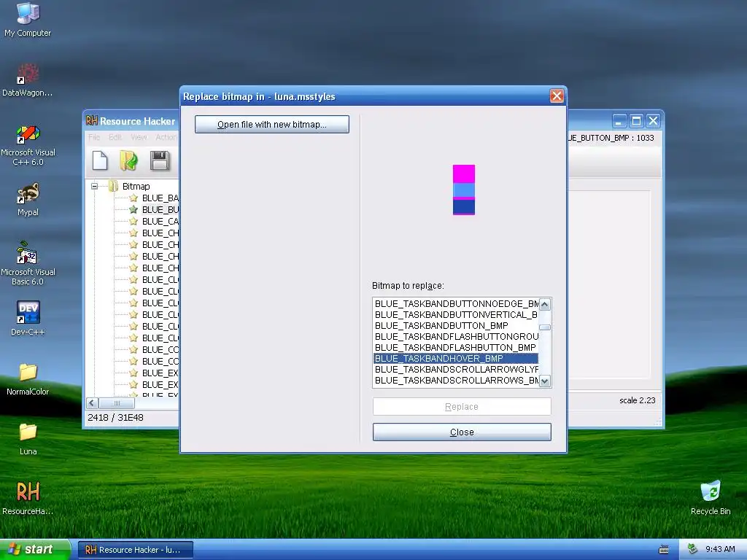Minimize the Resource Hacker window
The width and height of the screenshot is (747, 560).
[619, 121]
